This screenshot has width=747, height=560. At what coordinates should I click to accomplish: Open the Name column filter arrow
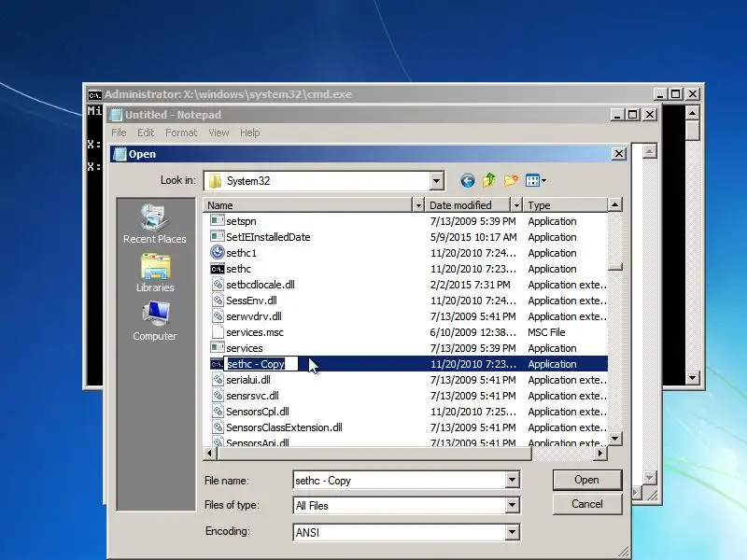click(x=418, y=205)
